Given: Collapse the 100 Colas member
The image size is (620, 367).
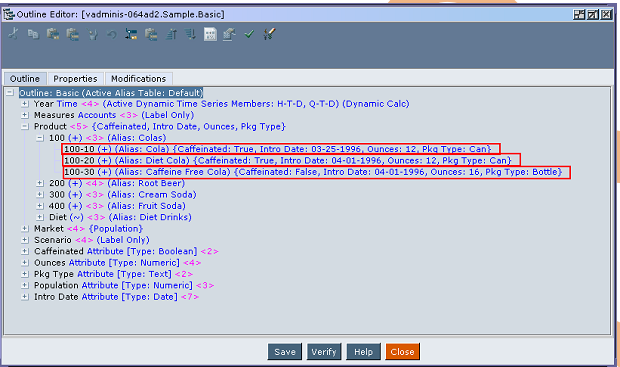Looking at the screenshot, I should (40, 138).
